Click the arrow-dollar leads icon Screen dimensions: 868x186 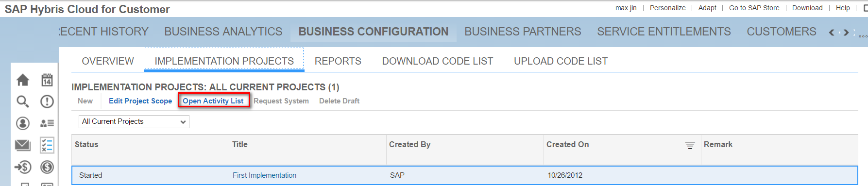pos(23,167)
